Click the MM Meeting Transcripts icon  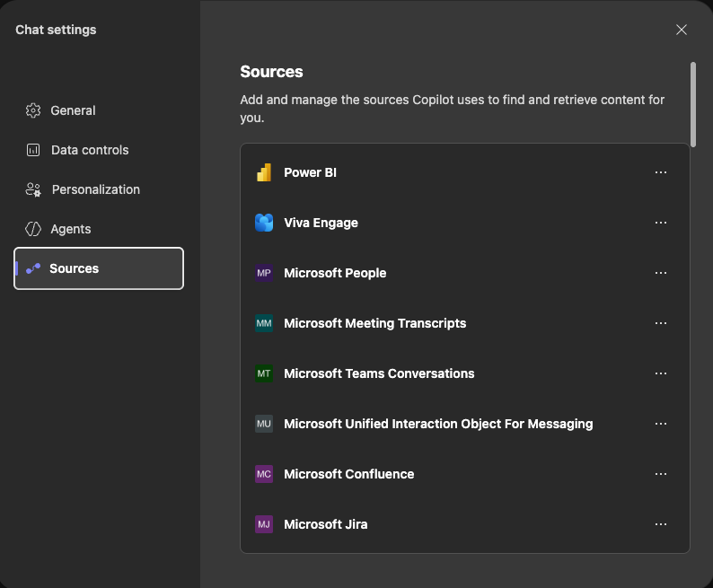tap(264, 323)
